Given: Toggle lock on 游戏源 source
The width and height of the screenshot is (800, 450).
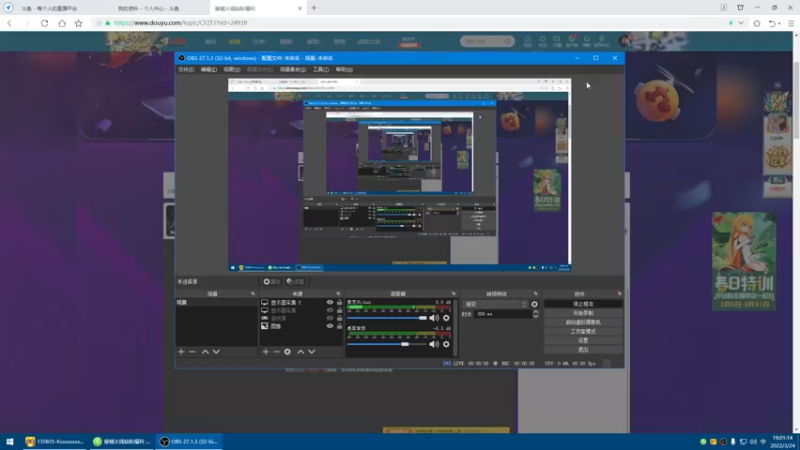Looking at the screenshot, I should click(339, 318).
